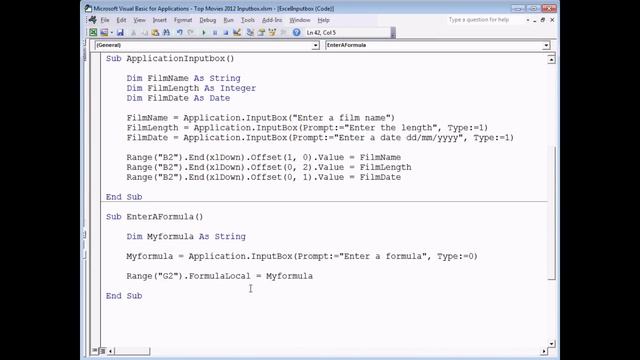Screen dimensions: 640x360
Task: Click the Redo arrow icon
Action: [x=191, y=33]
